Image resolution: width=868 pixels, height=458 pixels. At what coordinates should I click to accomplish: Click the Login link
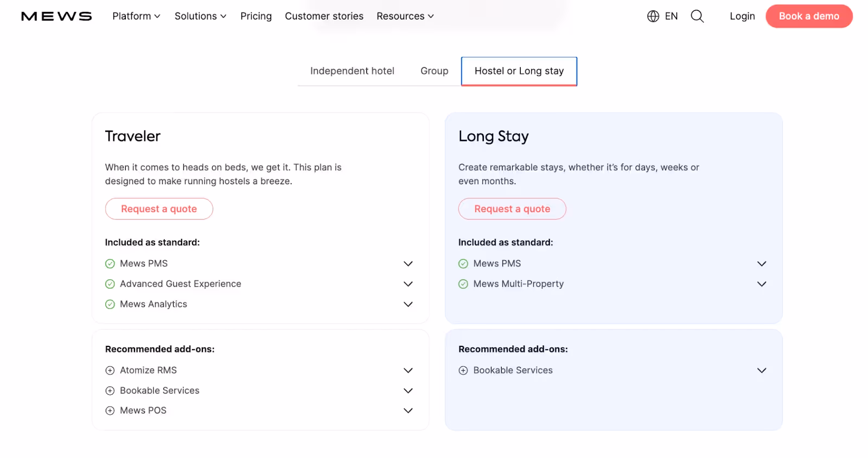[x=742, y=16]
